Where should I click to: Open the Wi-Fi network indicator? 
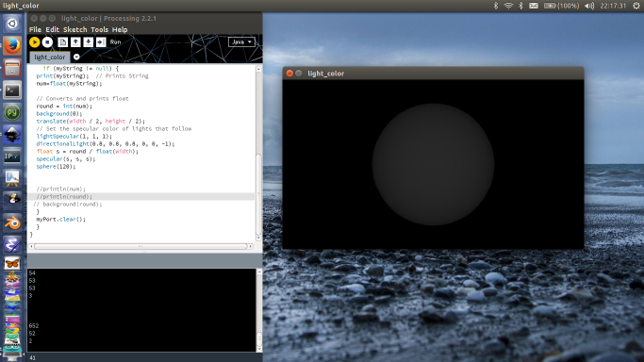(x=508, y=6)
